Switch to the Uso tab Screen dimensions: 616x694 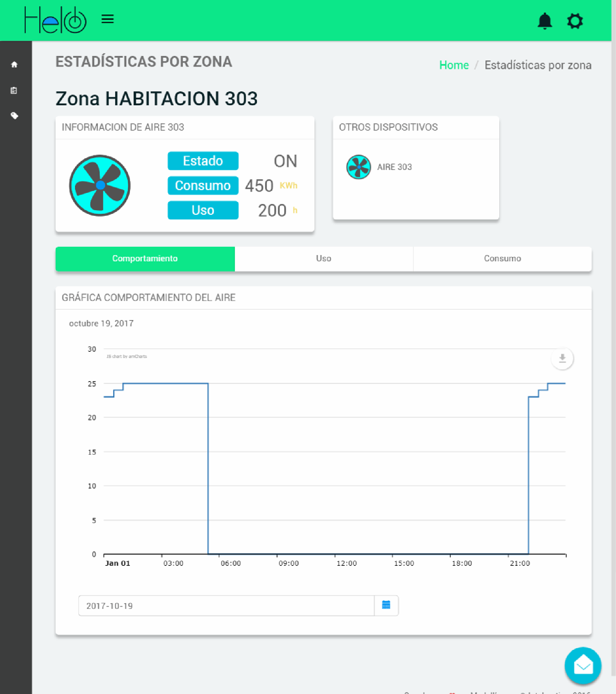point(323,259)
